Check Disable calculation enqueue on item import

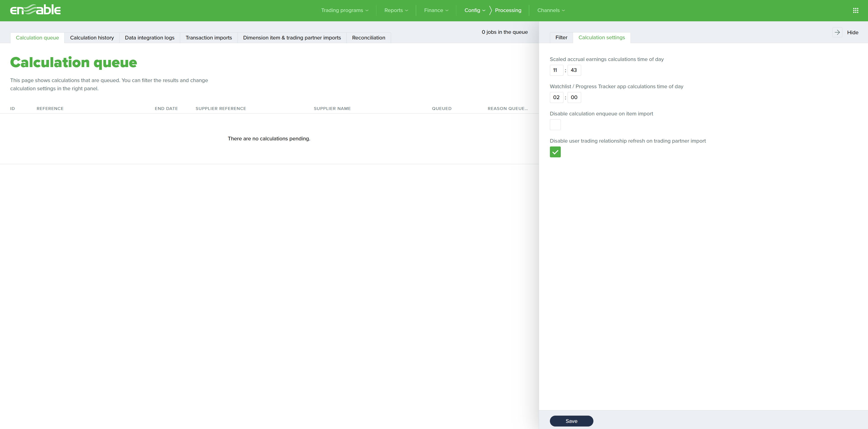555,125
